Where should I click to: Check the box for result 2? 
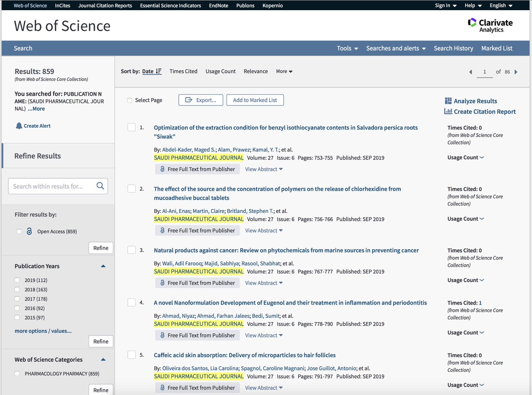132,189
